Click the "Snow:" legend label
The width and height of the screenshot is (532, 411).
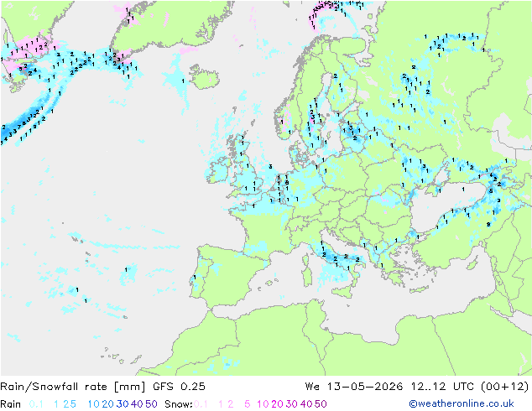pos(179,404)
